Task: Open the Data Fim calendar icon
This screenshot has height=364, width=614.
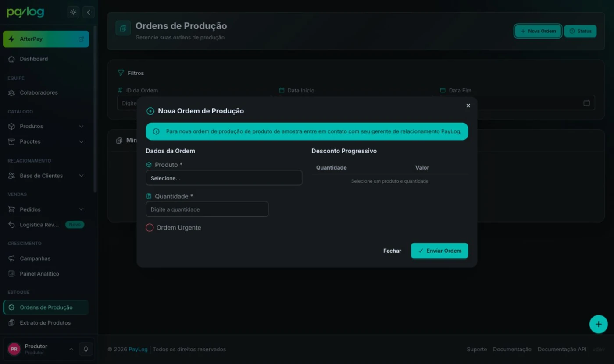Action: pos(586,103)
